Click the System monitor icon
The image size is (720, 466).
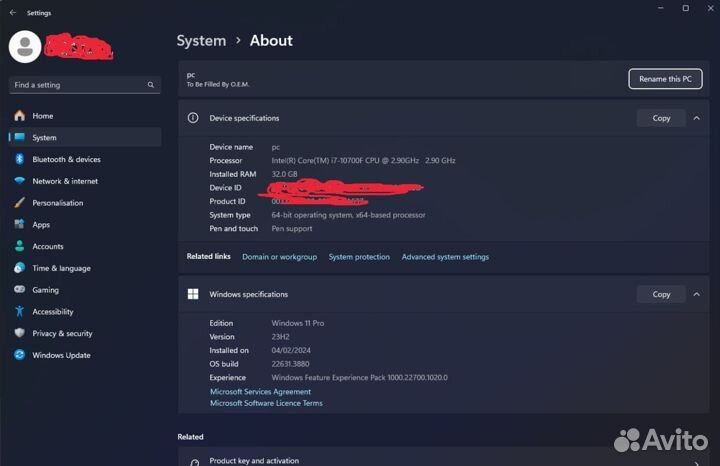19,137
